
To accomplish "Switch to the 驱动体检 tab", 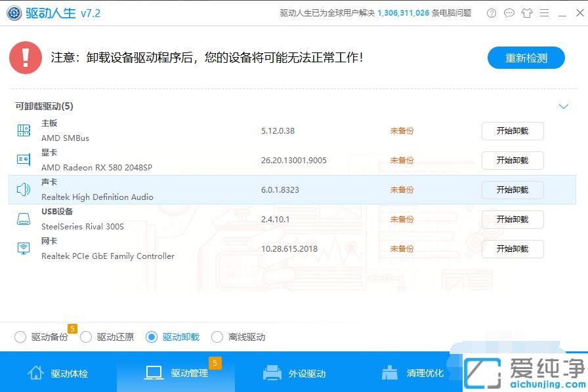I will point(58,372).
